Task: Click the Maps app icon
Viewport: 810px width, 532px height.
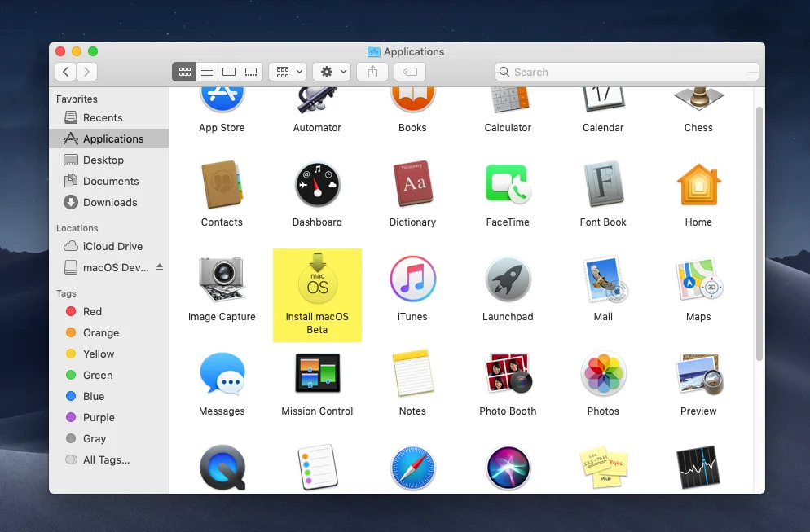Action: [698, 279]
